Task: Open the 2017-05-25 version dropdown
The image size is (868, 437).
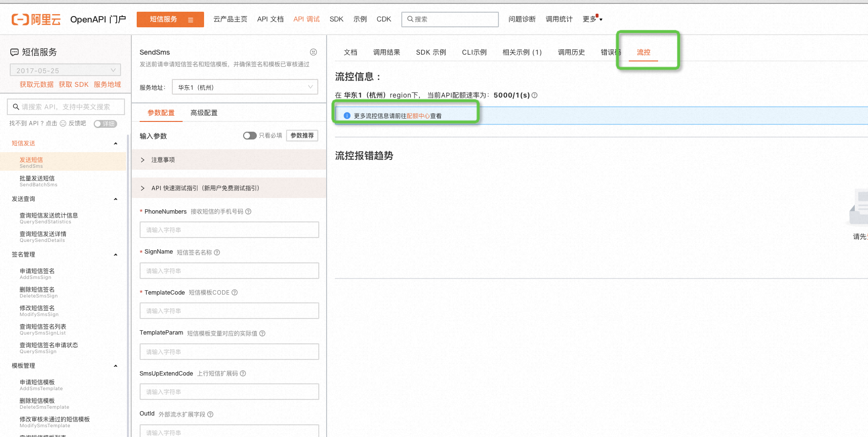Action: click(65, 70)
